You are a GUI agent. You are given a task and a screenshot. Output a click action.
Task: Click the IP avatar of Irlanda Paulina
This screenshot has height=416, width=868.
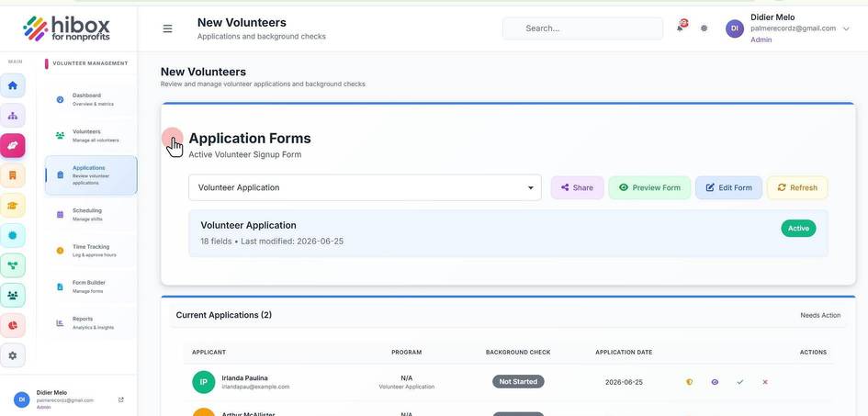(204, 382)
